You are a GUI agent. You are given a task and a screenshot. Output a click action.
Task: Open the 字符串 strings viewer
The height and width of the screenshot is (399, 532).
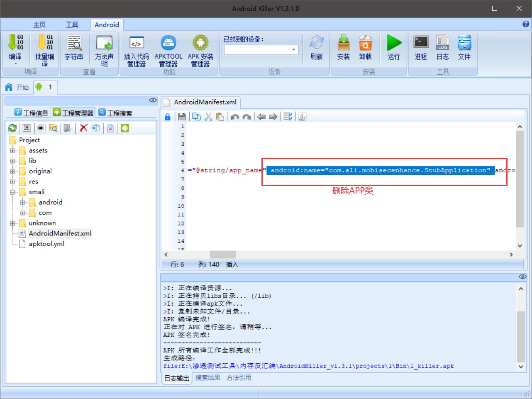pyautogui.click(x=74, y=48)
